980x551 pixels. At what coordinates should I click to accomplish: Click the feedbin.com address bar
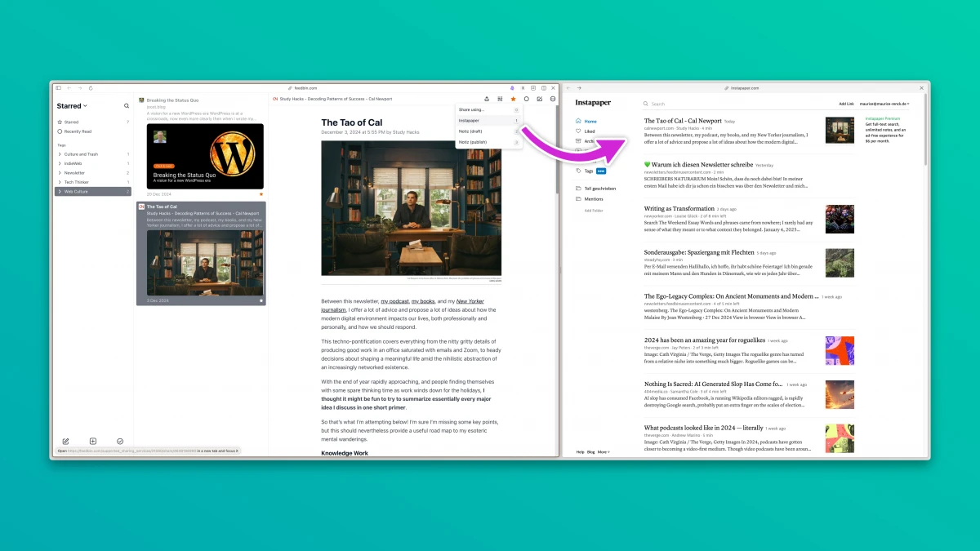302,87
